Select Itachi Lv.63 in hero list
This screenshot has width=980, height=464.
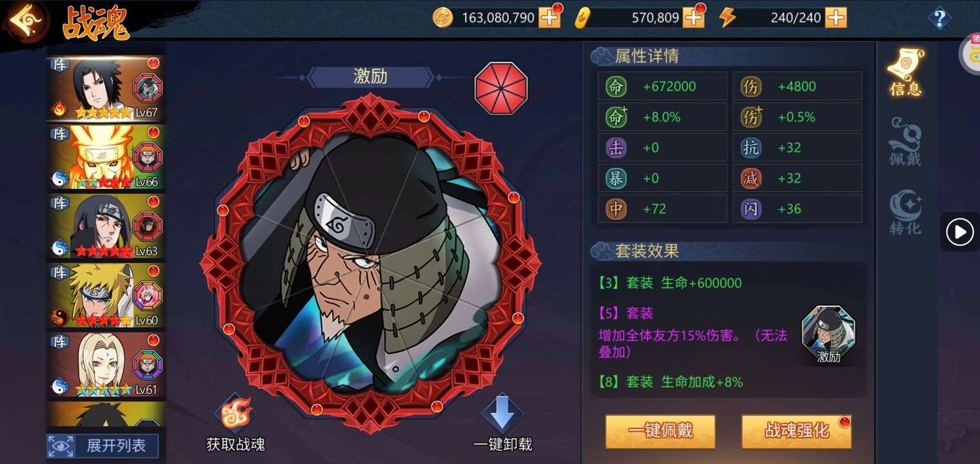(106, 226)
